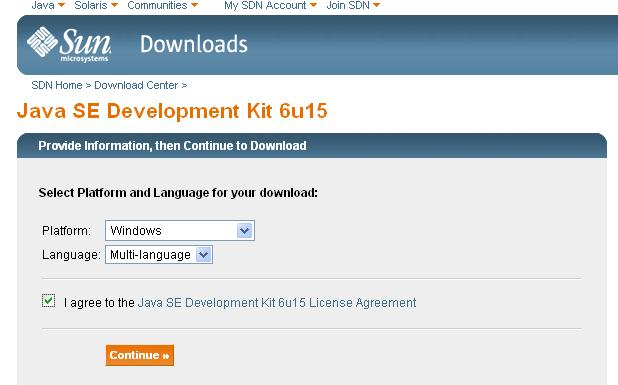Open the Solaris navigation menu
The width and height of the screenshot is (618, 385).
[96, 5]
